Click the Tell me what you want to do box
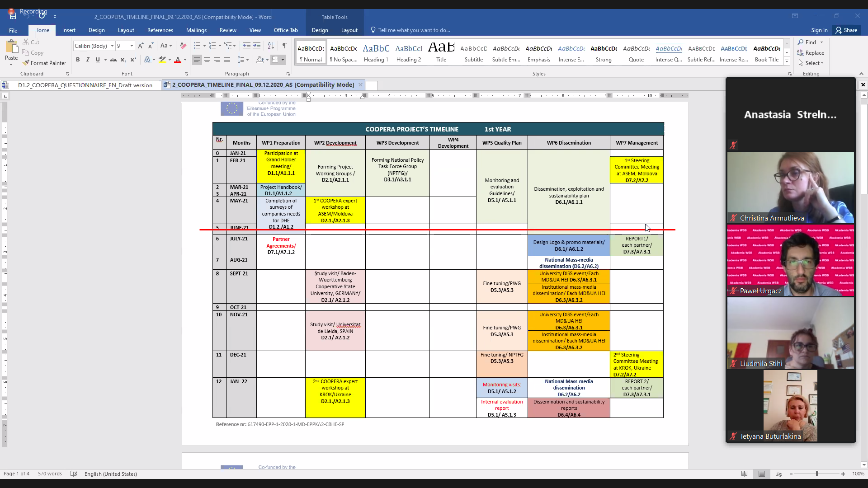 (414, 30)
